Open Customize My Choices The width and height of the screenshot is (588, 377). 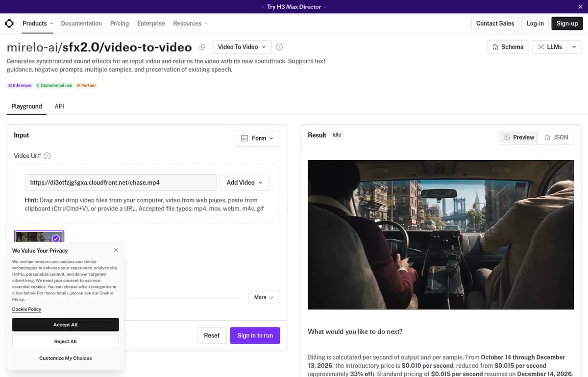point(66,358)
